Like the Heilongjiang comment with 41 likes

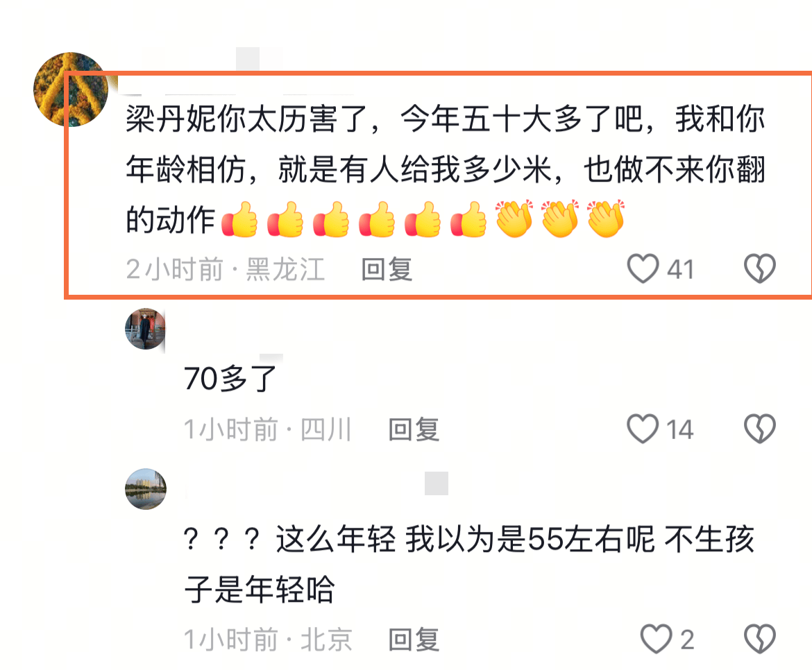(x=643, y=268)
